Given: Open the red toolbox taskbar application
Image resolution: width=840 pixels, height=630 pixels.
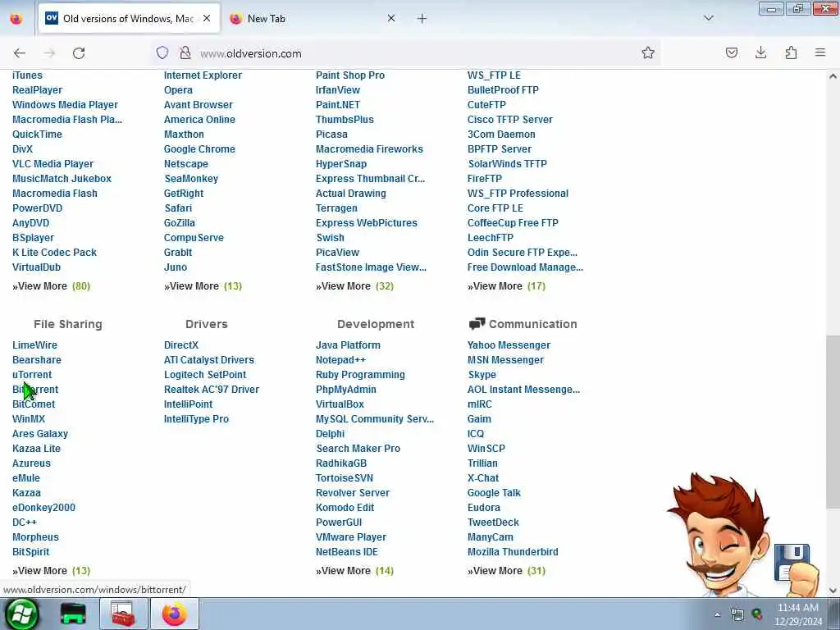Looking at the screenshot, I should (123, 614).
